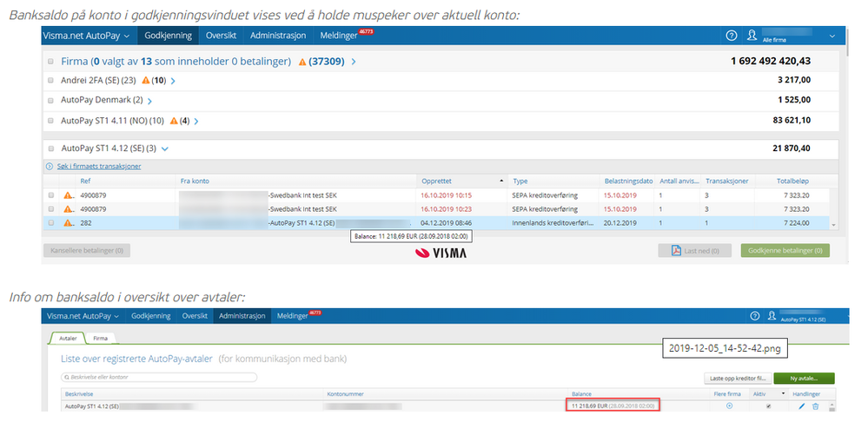Sort by Belastningsdato column header
This screenshot has height=435, width=868.
pyautogui.click(x=627, y=181)
